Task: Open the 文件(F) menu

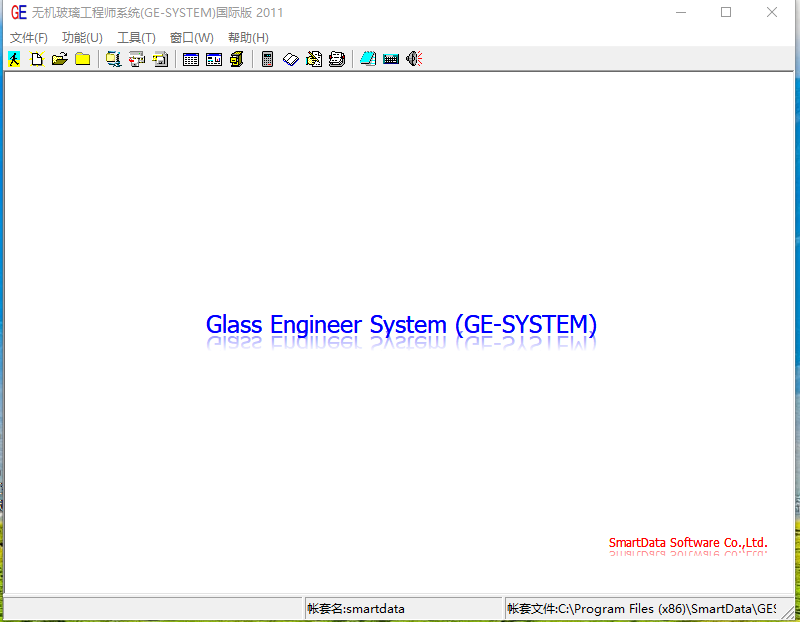Action: tap(29, 38)
